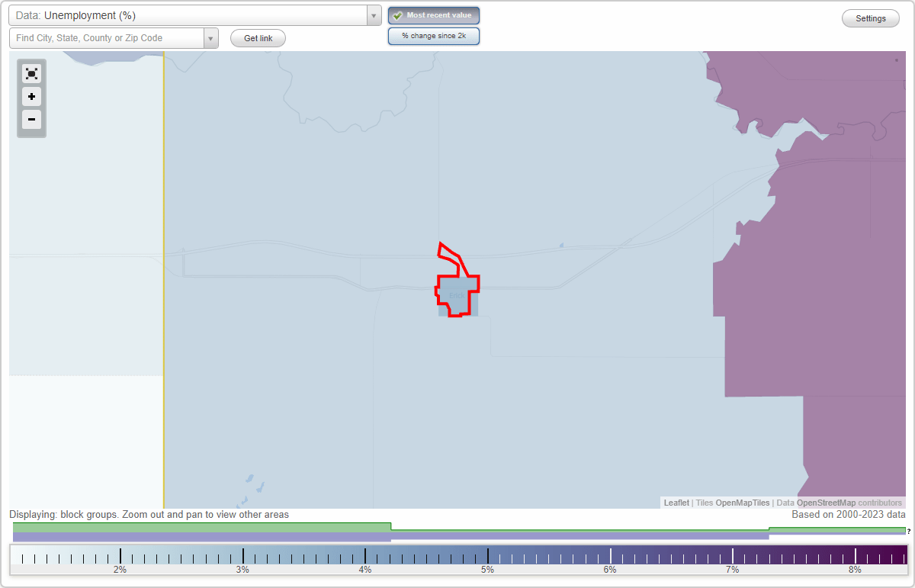Click the 7% label on legend
This screenshot has width=915, height=588.
tap(732, 570)
